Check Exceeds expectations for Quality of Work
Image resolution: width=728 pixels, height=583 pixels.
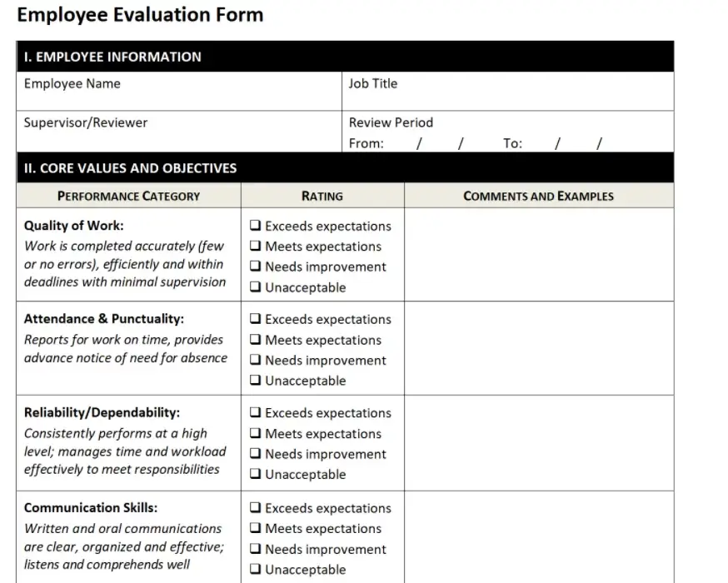[x=256, y=226]
